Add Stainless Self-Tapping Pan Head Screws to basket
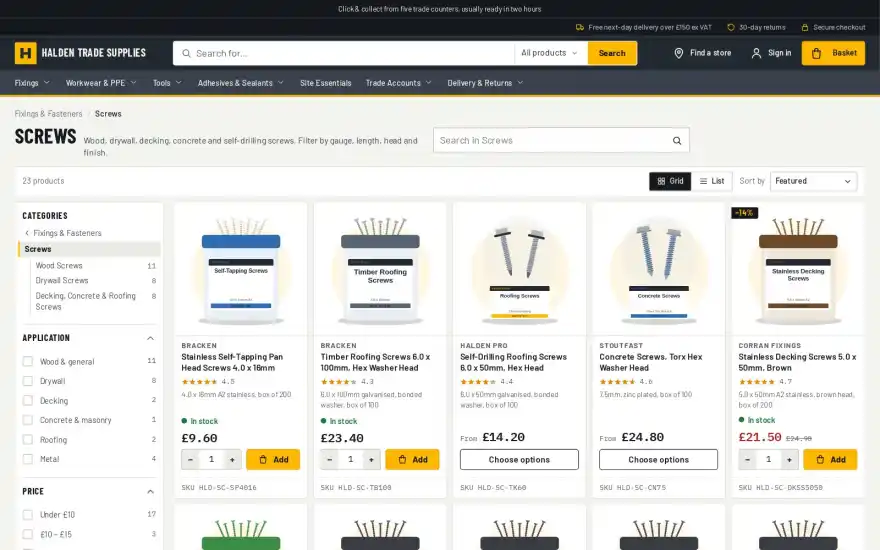Screen dimensions: 880x550 [x=273, y=460]
